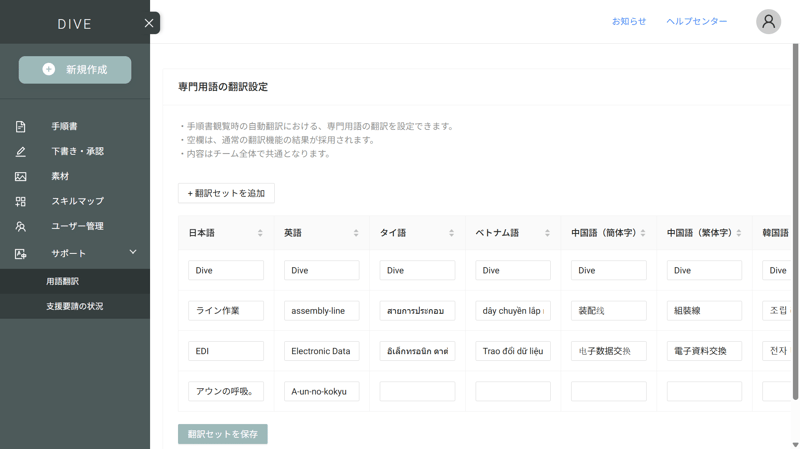Click the 素材 image icon
The height and width of the screenshot is (449, 800).
point(20,177)
